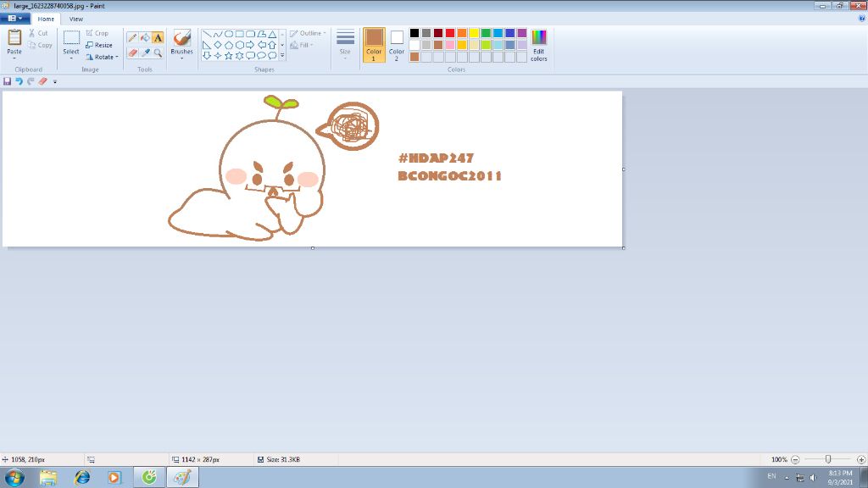Zoom out with the minus button
Image resolution: width=868 pixels, height=488 pixels.
(x=795, y=459)
